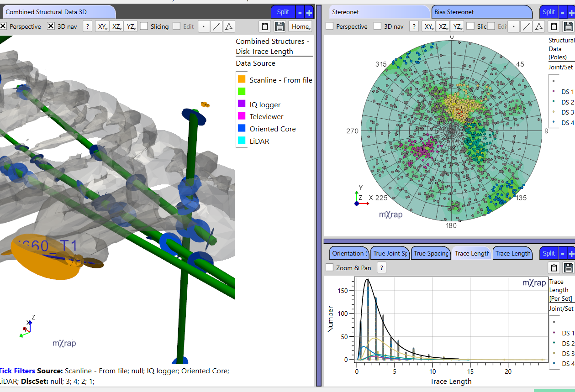575x392 pixels.
Task: Open the YZ view in the stereonet panel
Action: coord(457,26)
